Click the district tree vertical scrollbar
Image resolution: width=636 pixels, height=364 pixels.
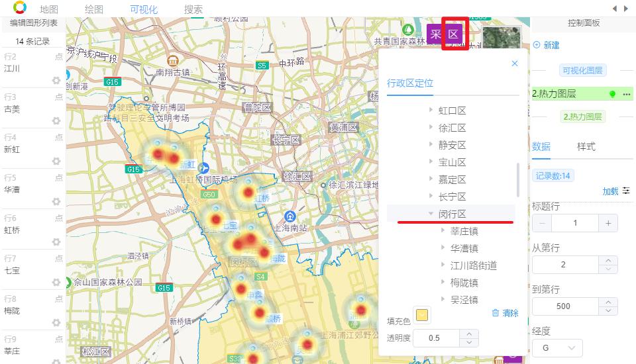pos(517,180)
